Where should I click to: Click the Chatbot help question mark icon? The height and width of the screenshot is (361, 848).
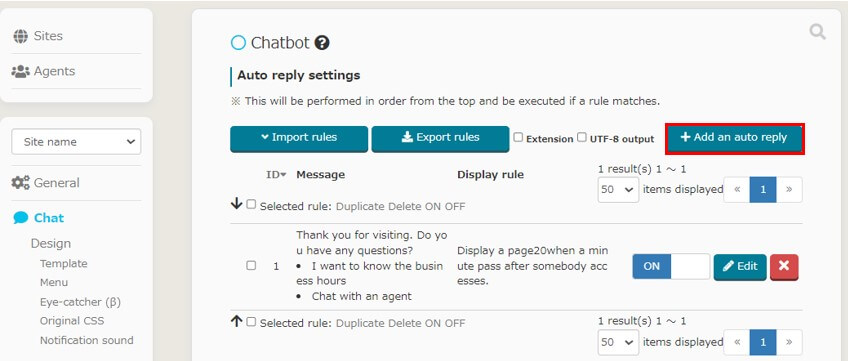[x=322, y=43]
